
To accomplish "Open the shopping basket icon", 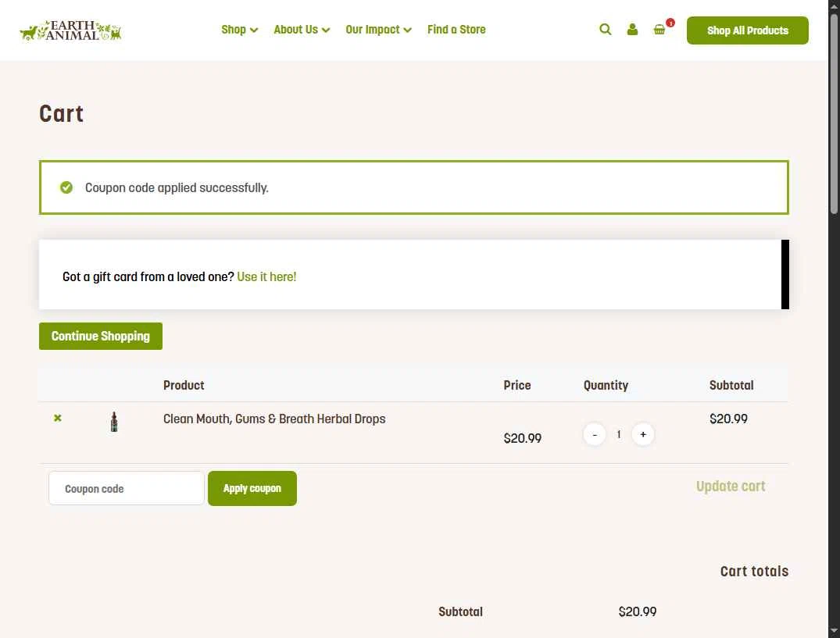I will pyautogui.click(x=659, y=30).
